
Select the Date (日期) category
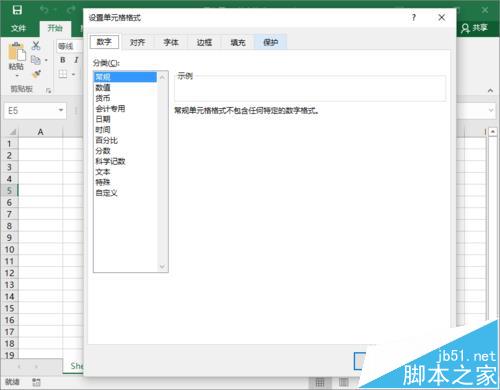pos(125,119)
